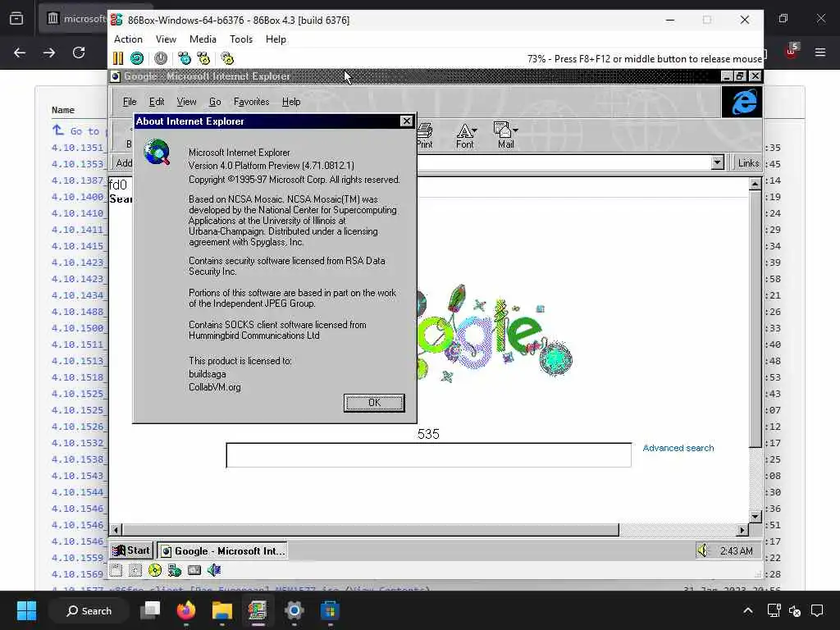Click the network status bar icon
Screen dimensions: 840x630
(175, 571)
